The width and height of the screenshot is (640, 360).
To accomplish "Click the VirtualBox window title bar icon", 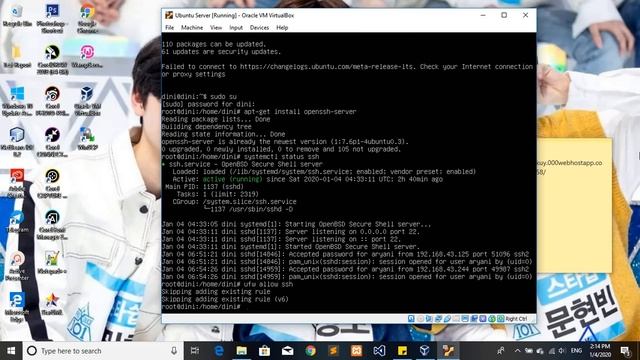I will [169, 15].
